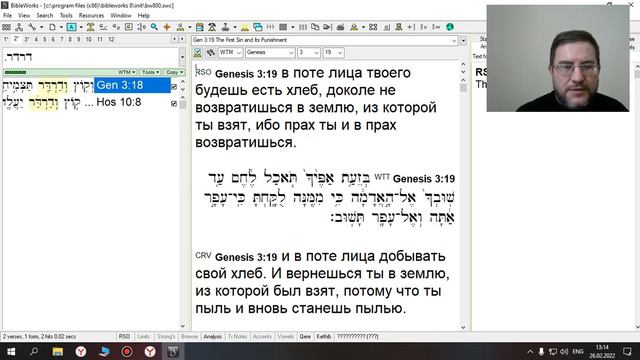Click the down arrow right of the heading combo
The image size is (640, 360).
pyautogui.click(x=463, y=40)
